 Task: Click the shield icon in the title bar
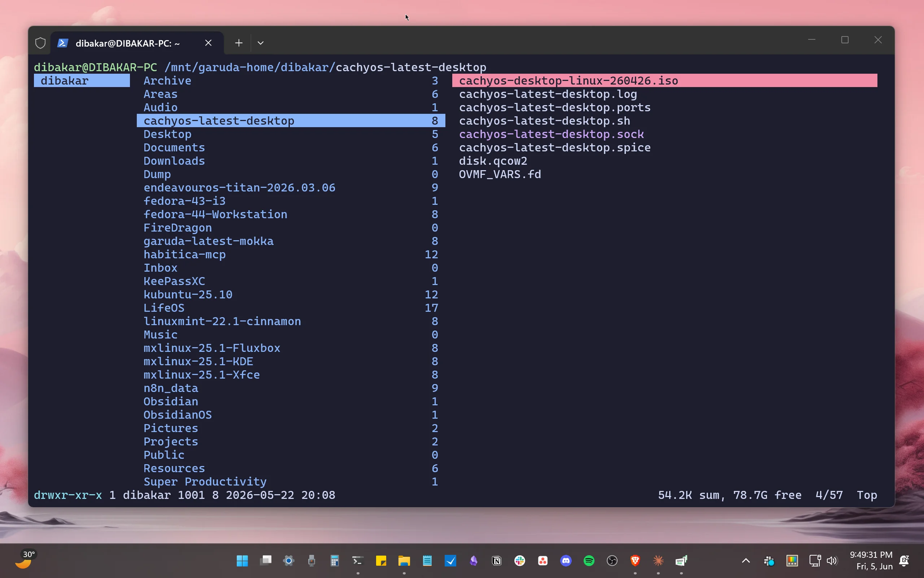(x=40, y=43)
